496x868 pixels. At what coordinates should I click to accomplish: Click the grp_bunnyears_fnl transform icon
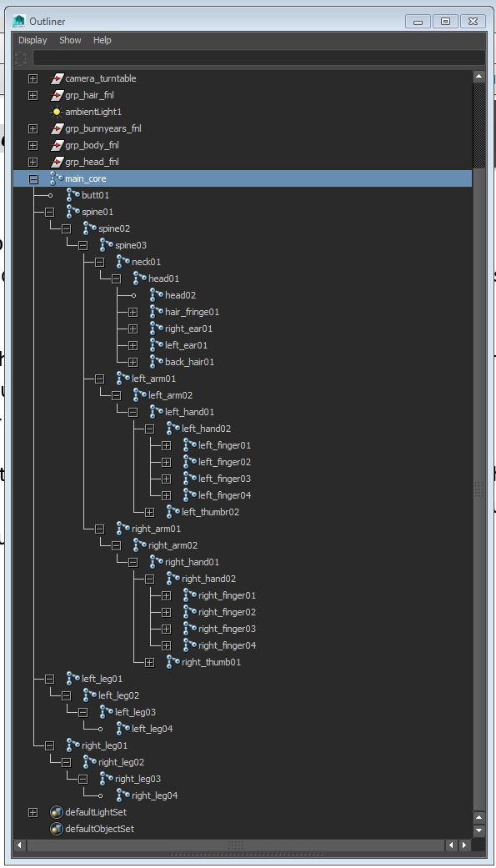tap(57, 128)
